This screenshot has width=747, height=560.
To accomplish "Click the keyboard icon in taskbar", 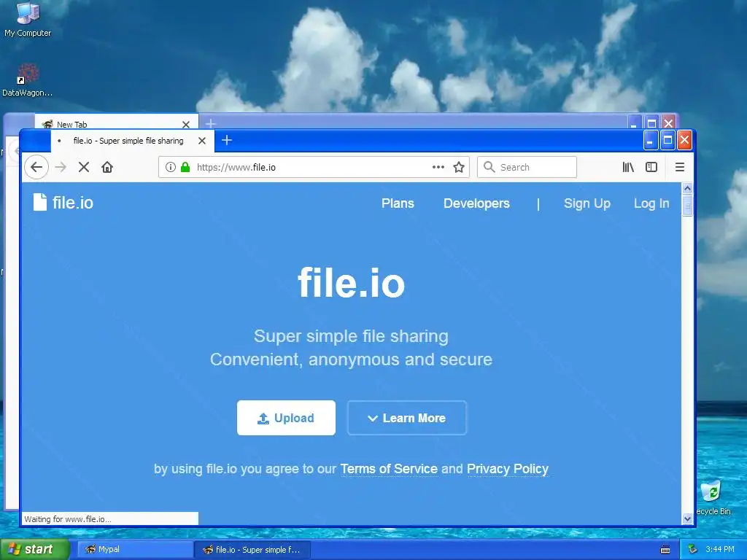I will coord(665,550).
